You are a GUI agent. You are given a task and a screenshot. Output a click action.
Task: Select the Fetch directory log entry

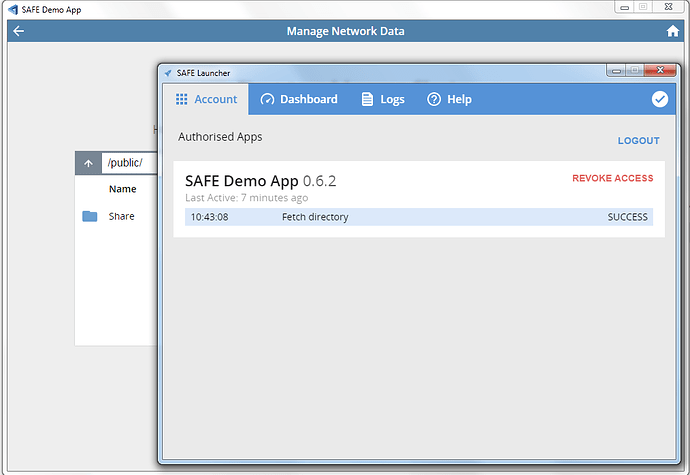[x=418, y=217]
